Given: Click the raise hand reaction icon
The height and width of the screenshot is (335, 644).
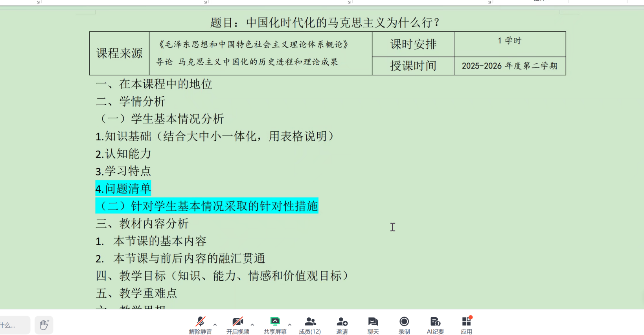Looking at the screenshot, I should [44, 325].
